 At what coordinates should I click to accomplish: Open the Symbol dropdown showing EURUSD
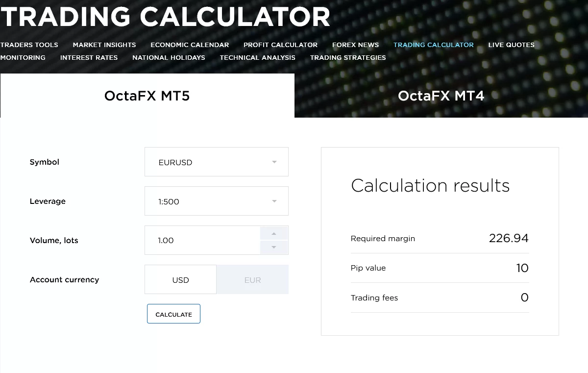(x=217, y=162)
